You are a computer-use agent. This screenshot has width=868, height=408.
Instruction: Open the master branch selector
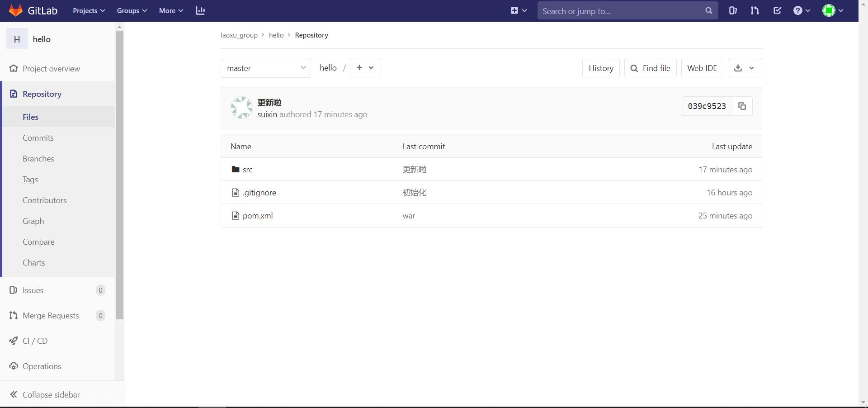point(266,68)
